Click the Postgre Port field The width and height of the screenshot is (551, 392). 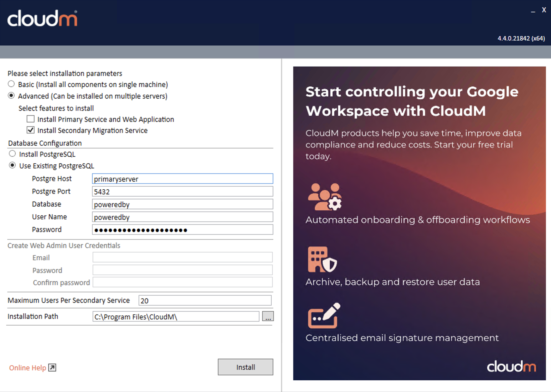182,191
